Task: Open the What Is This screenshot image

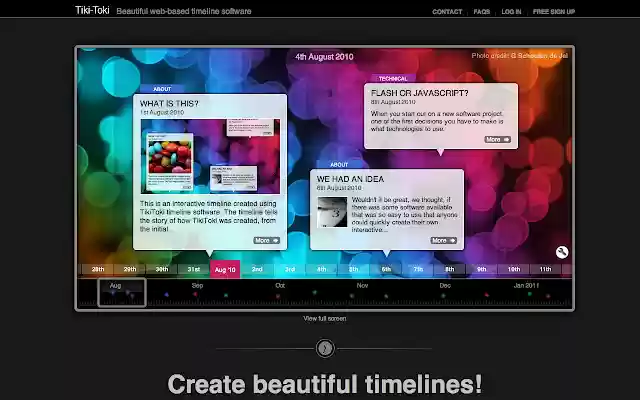Action: click(210, 156)
